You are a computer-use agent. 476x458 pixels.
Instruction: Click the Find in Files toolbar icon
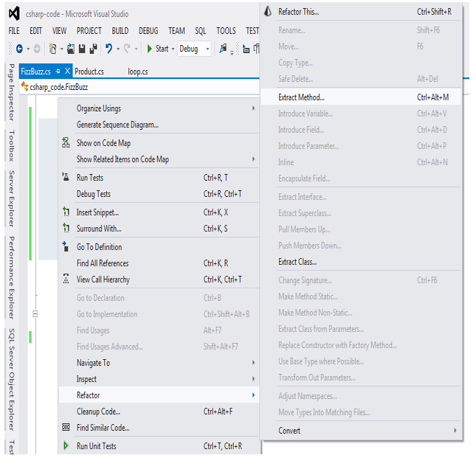223,48
